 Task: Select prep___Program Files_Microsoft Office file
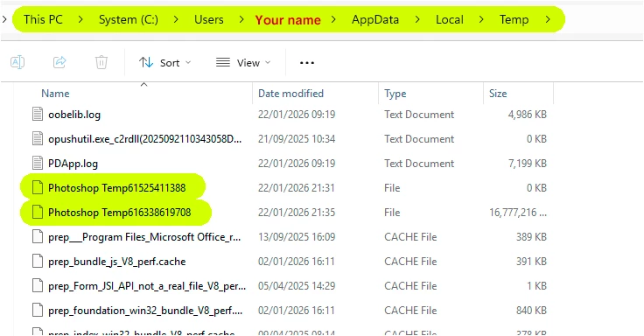(144, 237)
